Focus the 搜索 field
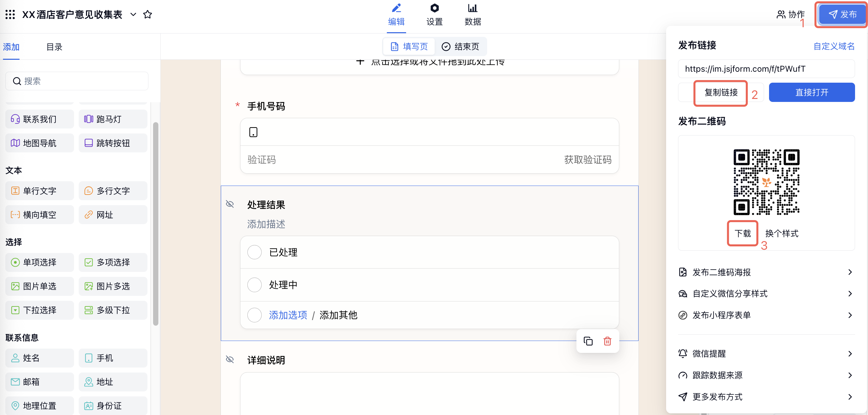 77,81
